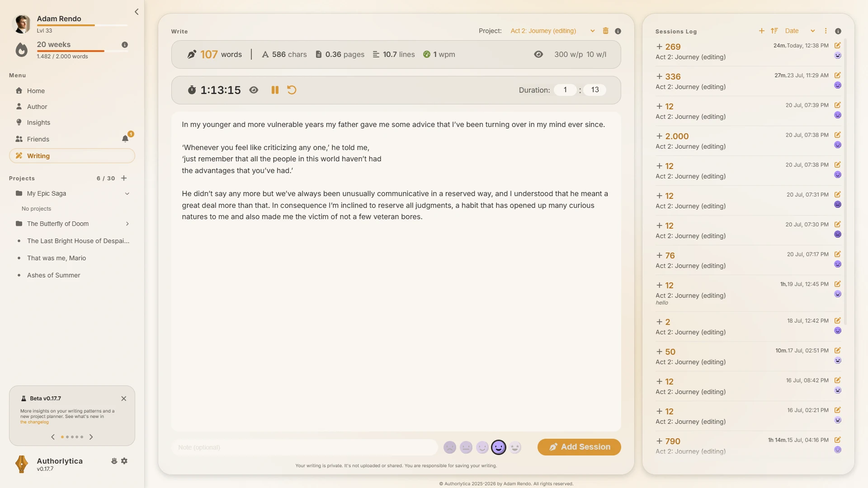Viewport: 868px width, 488px height.
Task: Pause the writing timer
Action: point(275,90)
